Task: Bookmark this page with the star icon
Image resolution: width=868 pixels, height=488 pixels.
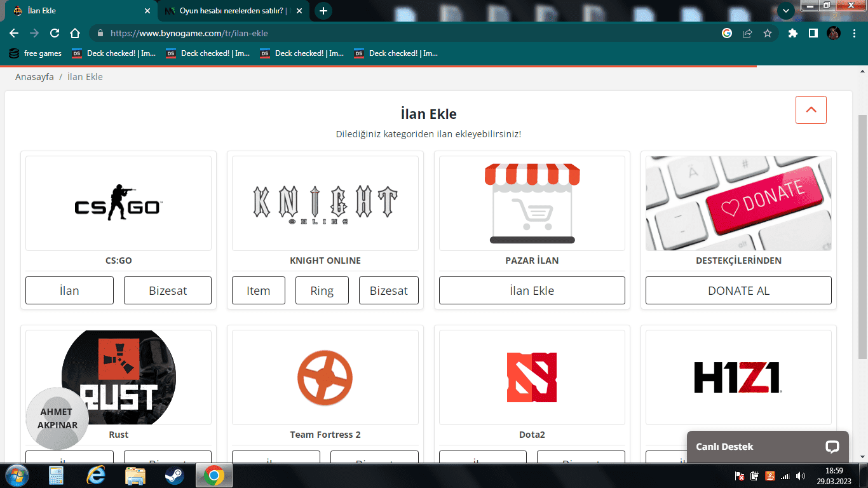Action: point(768,33)
